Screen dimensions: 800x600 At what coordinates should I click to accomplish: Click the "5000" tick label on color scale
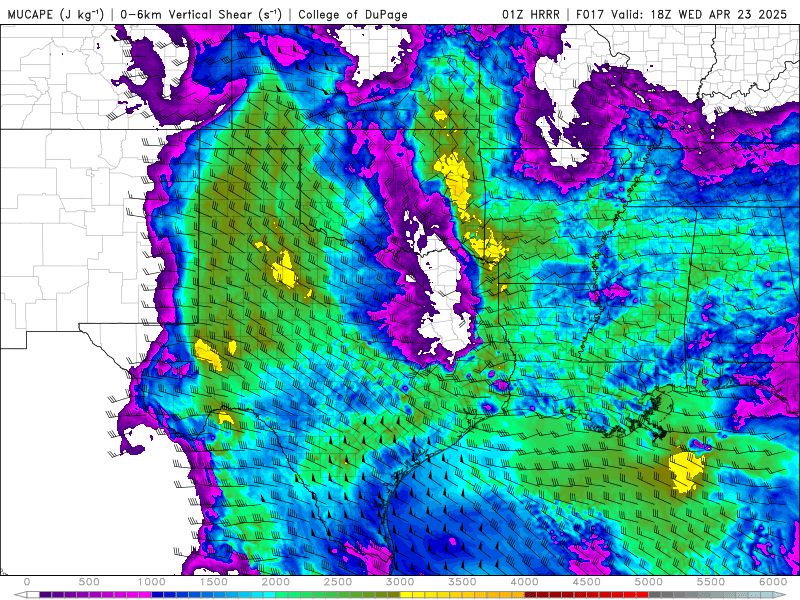[x=649, y=582]
